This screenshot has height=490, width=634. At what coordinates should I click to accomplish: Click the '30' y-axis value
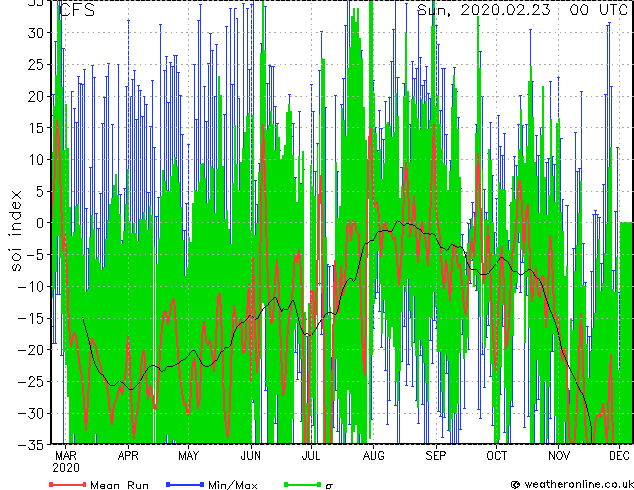click(36, 33)
